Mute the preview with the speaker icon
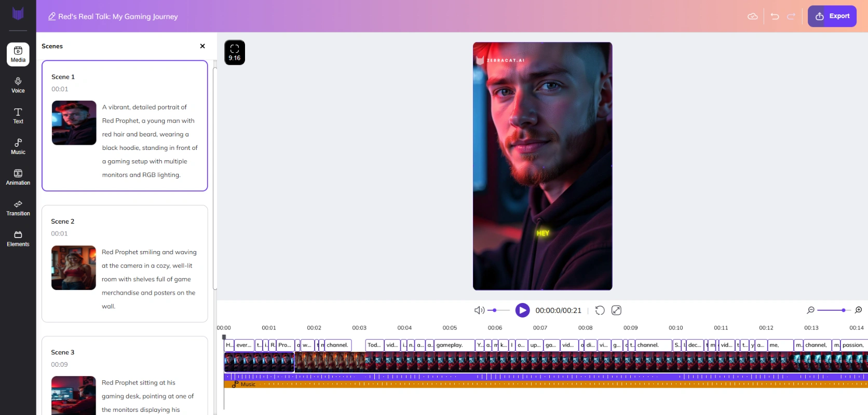Image resolution: width=868 pixels, height=415 pixels. coord(479,310)
